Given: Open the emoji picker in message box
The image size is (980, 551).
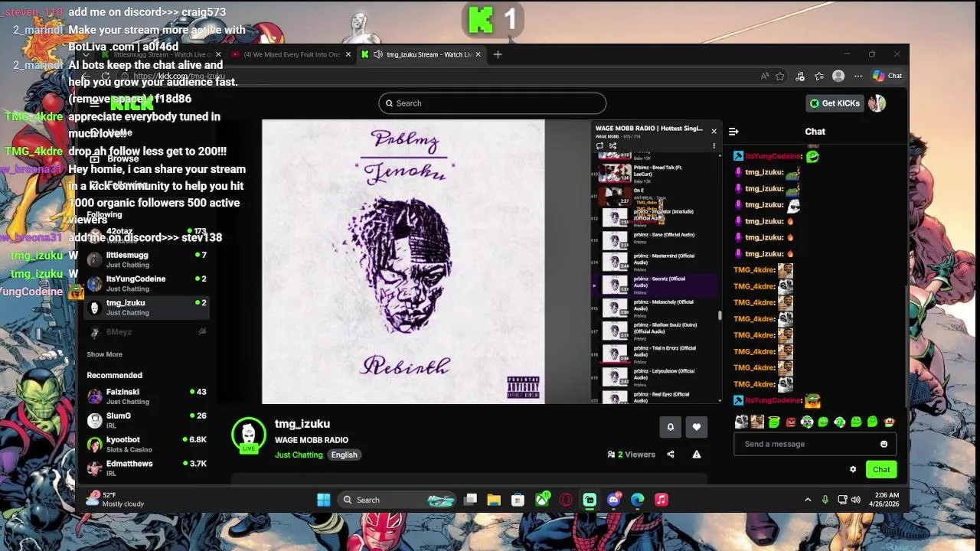Looking at the screenshot, I should [884, 444].
